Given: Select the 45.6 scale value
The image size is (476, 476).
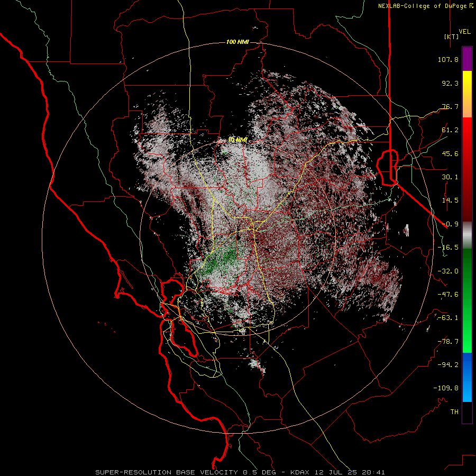Looking at the screenshot, I should (x=450, y=153).
